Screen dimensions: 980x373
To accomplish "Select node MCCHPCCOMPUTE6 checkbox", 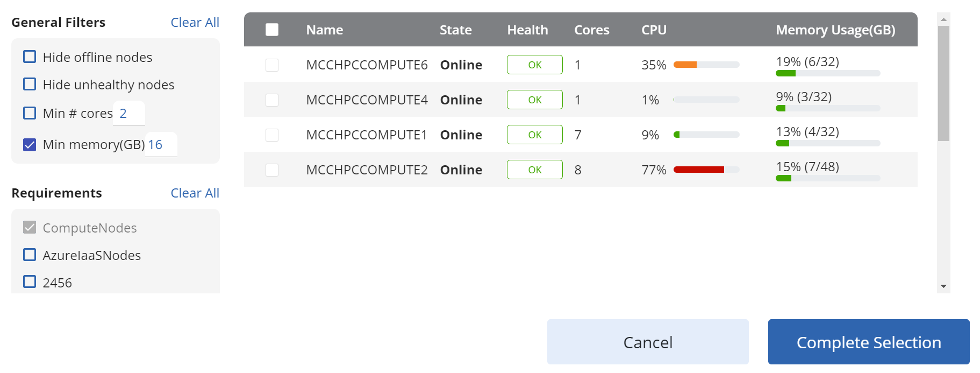I will [272, 65].
